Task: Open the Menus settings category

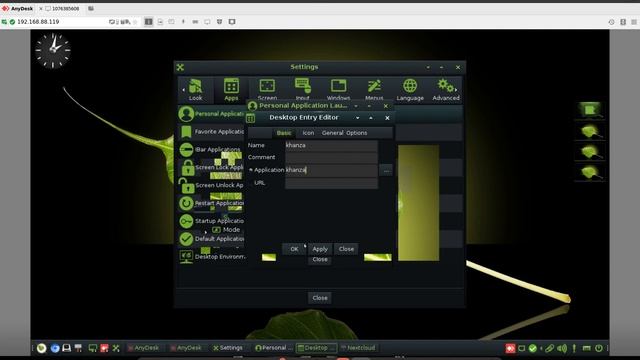Action: (374, 89)
